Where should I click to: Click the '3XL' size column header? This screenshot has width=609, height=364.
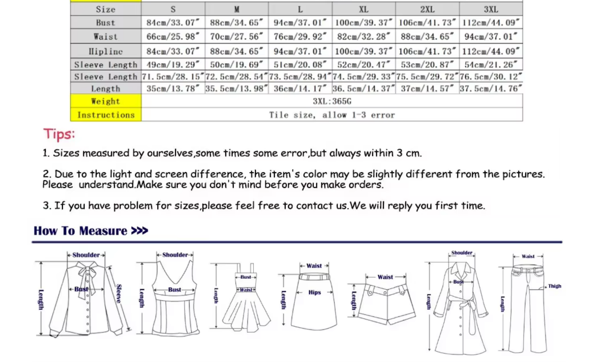coord(491,9)
